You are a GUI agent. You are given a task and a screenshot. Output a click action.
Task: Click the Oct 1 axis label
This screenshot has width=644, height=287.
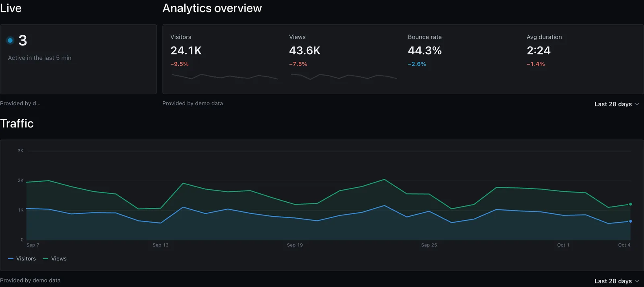coord(563,245)
